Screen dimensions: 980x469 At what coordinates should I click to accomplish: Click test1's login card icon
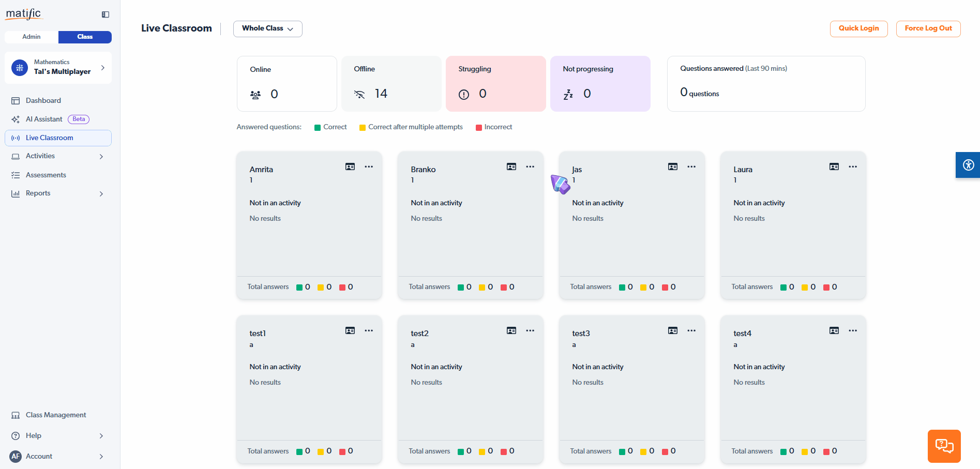pos(350,330)
